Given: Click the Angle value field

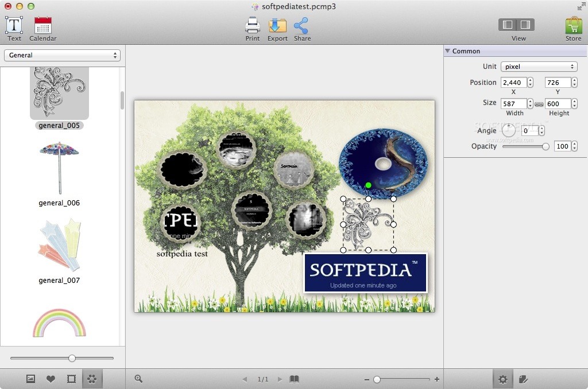Looking at the screenshot, I should coord(530,130).
